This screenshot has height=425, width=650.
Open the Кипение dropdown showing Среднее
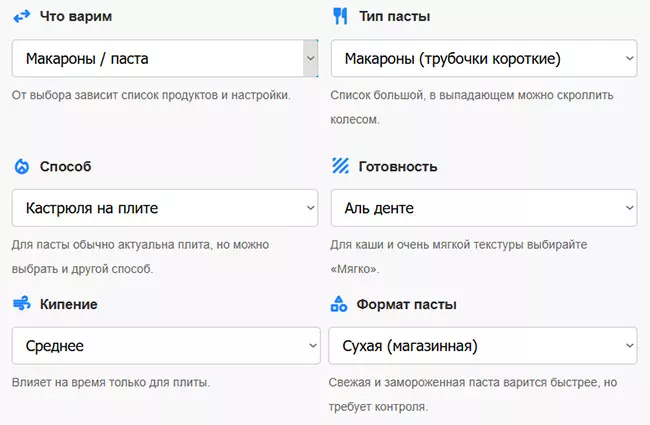pos(166,346)
